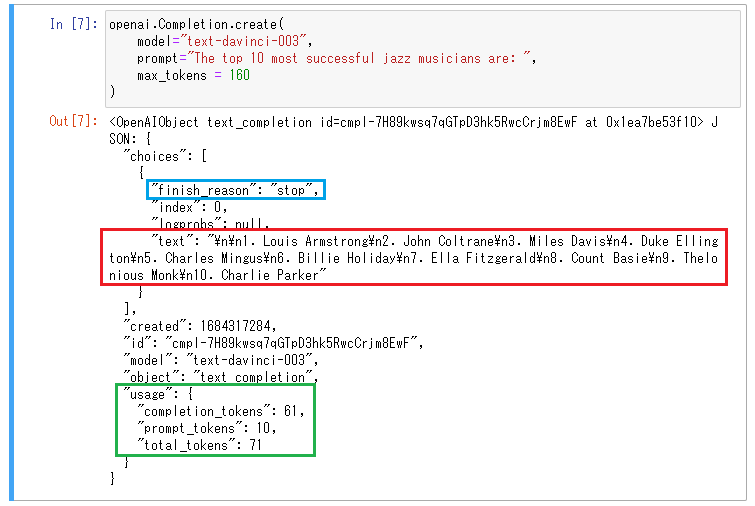Click the "usage": { line

point(158,394)
